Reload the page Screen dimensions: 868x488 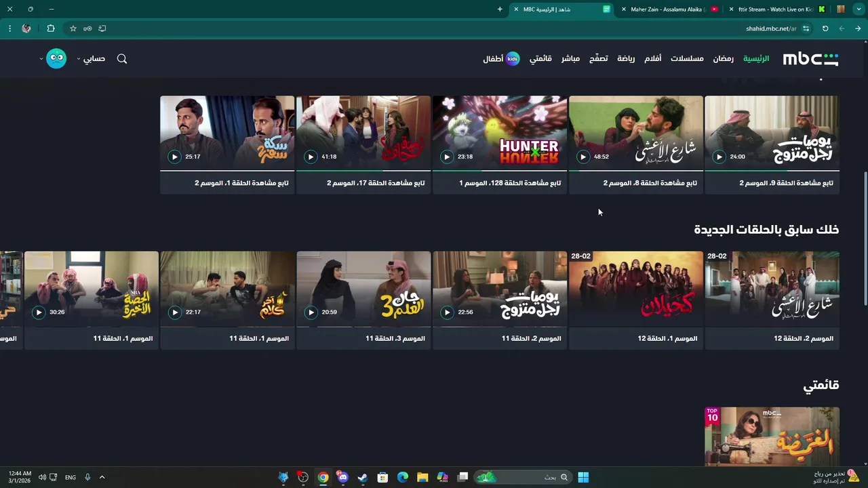(825, 28)
